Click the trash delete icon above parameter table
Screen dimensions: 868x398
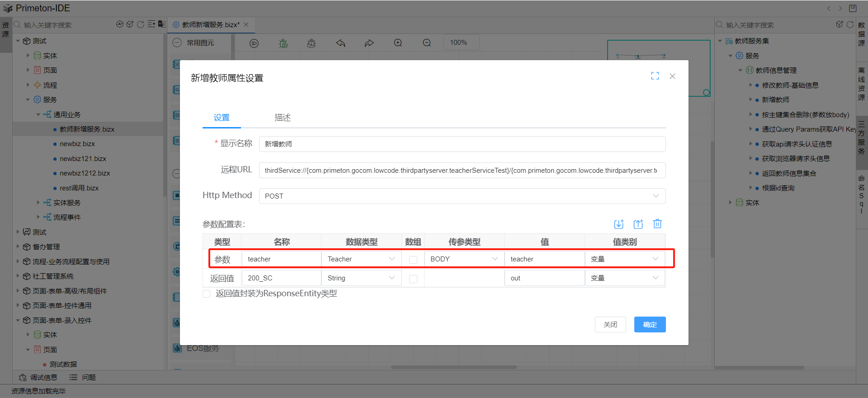(x=657, y=224)
